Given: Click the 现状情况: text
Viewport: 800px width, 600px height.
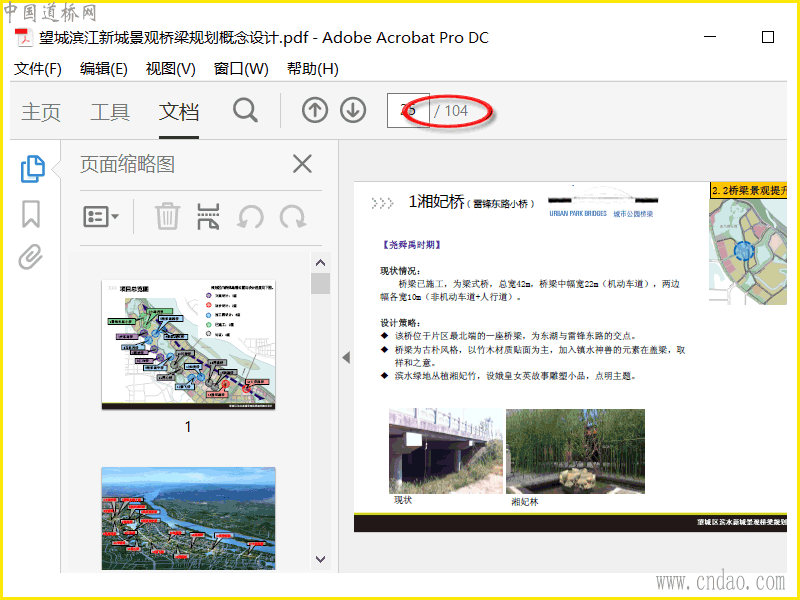Looking at the screenshot, I should point(401,271).
